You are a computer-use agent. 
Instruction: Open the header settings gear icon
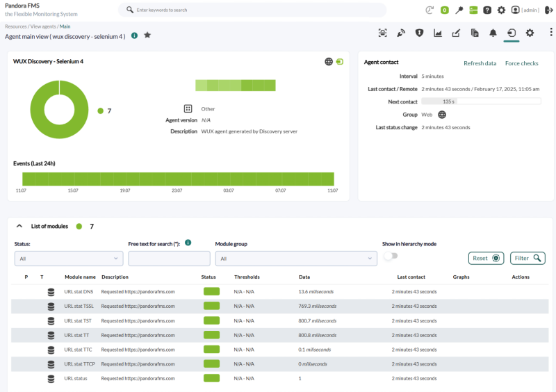(x=501, y=10)
